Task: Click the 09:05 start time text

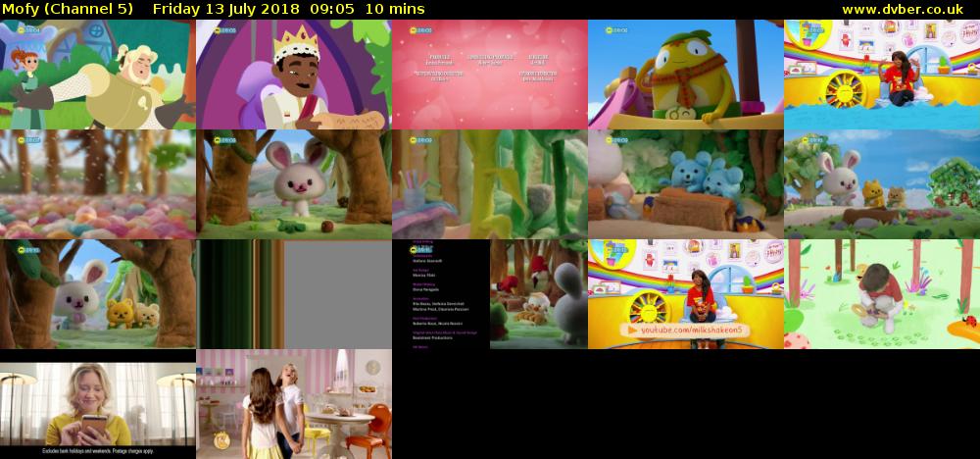Action: (x=335, y=10)
